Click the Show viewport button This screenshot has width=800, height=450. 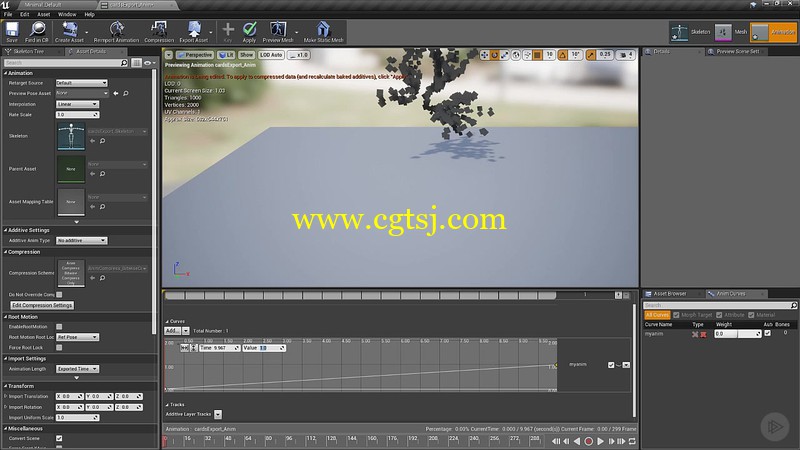tap(246, 55)
